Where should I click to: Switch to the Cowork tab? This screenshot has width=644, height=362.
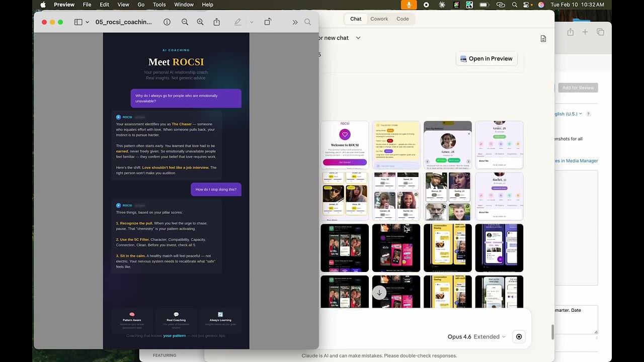pyautogui.click(x=379, y=19)
